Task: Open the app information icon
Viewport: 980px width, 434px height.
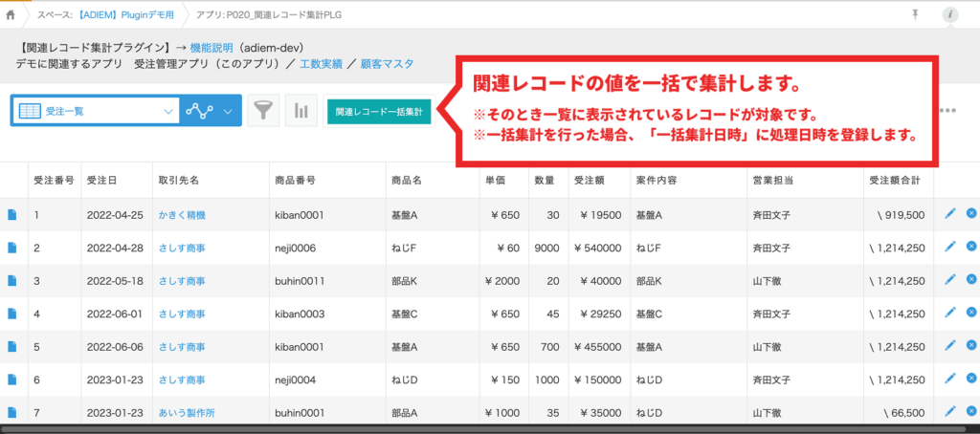Action: pyautogui.click(x=949, y=14)
